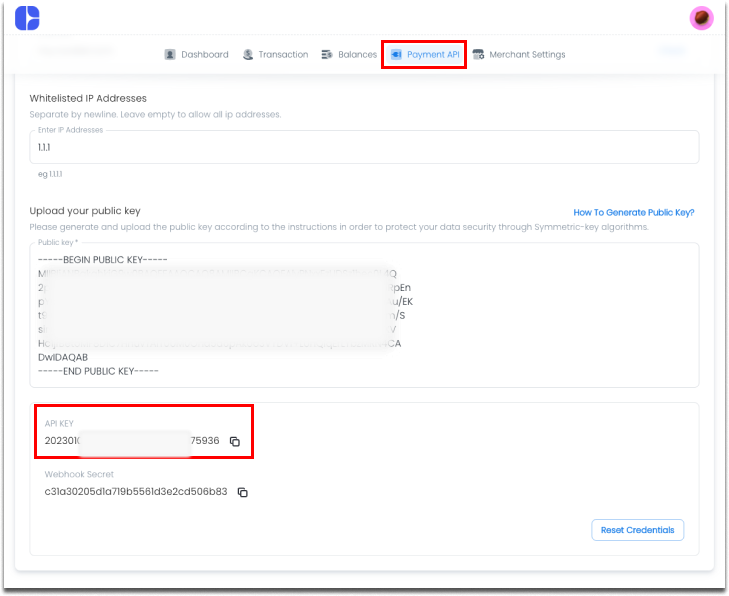The width and height of the screenshot is (729, 596).
Task: Copy the API key value
Action: click(235, 441)
